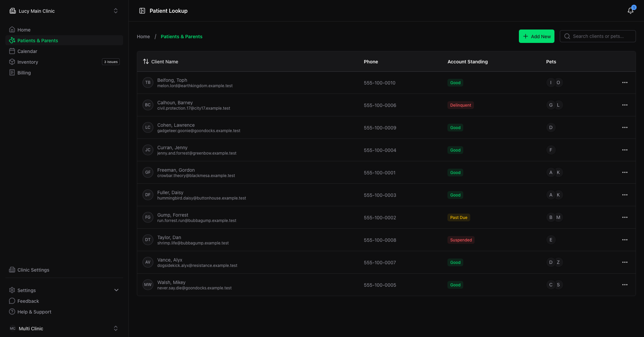Select pet badge Z in Vance row
The image size is (644, 337).
pyautogui.click(x=558, y=262)
